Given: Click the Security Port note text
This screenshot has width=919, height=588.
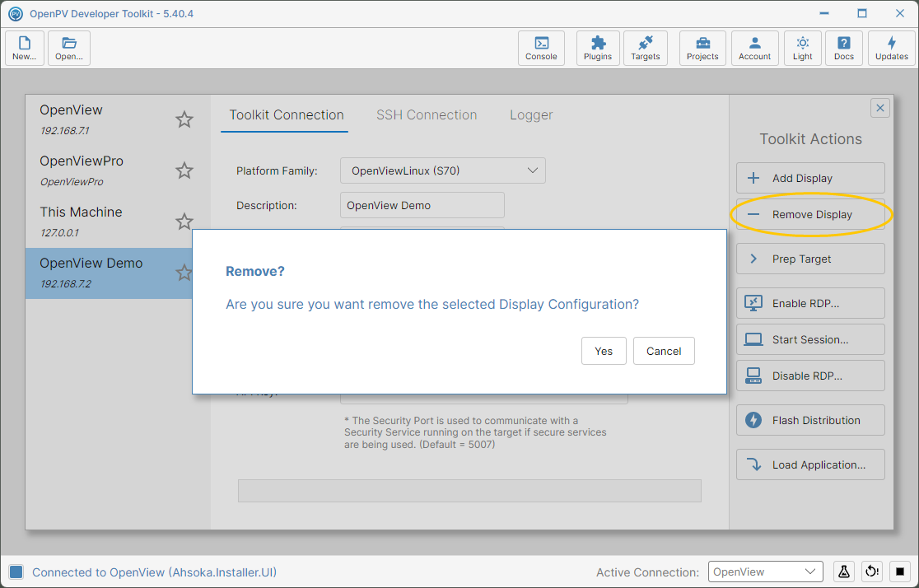Looking at the screenshot, I should click(475, 432).
